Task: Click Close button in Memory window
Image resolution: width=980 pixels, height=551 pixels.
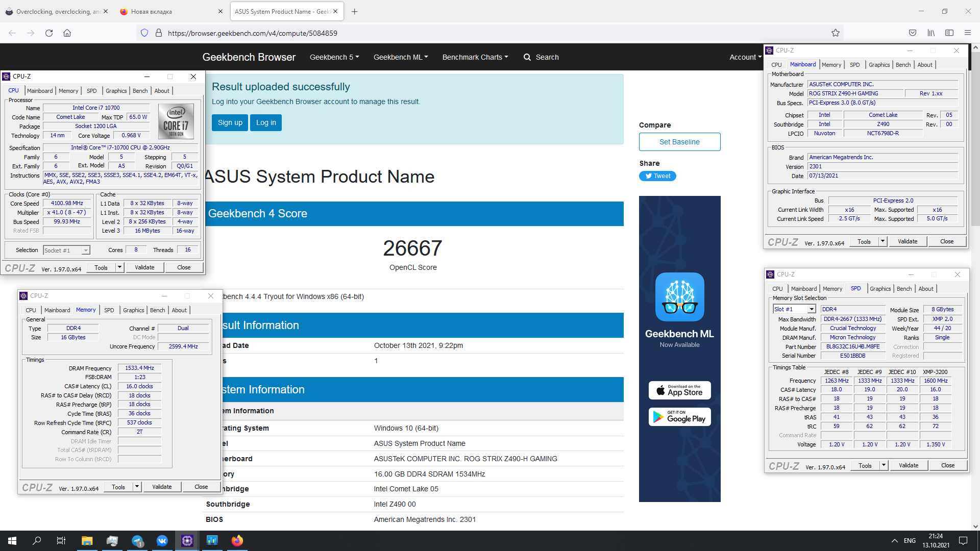Action: [x=201, y=487]
